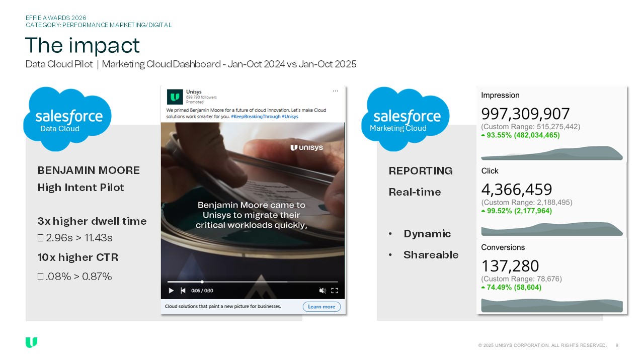Viewport: 644px width, 362px height.
Task: Click the Salesforce Data Cloud logo
Action: pos(68,119)
